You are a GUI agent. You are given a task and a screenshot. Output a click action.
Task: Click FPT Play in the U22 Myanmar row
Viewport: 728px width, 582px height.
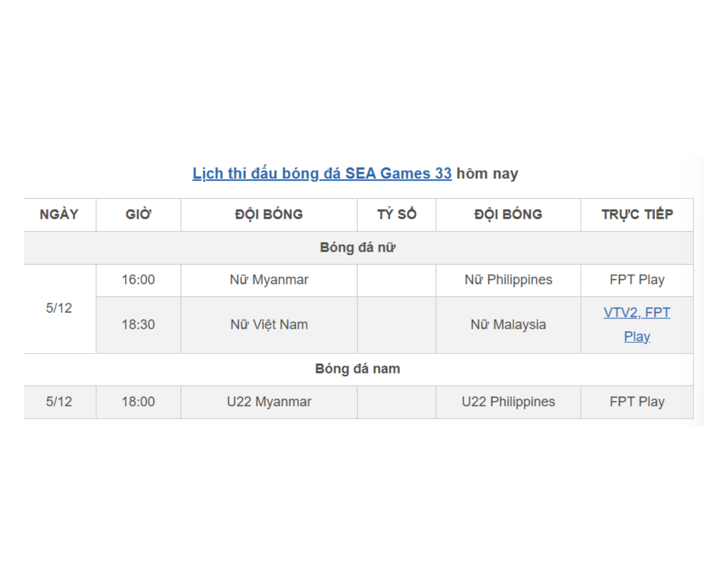[637, 402]
